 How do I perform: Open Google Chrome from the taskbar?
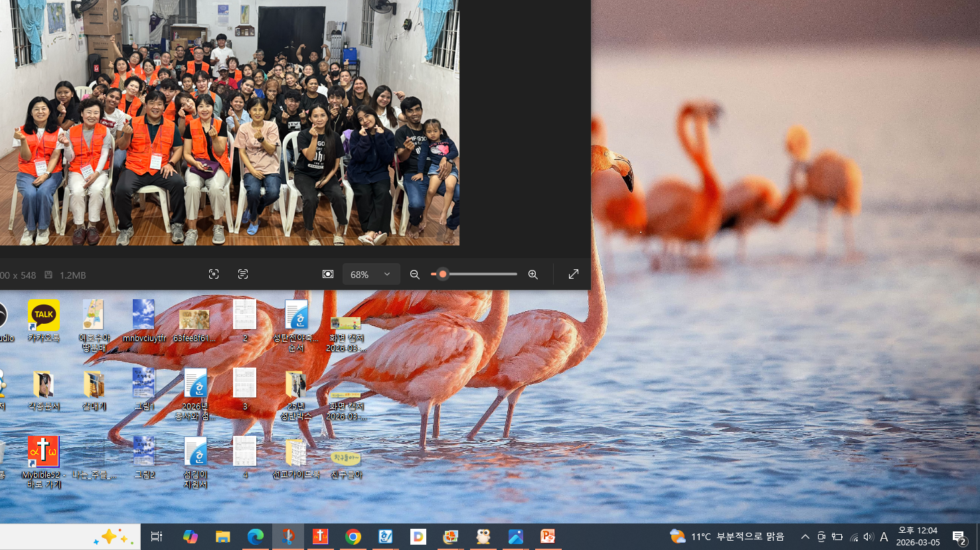(x=353, y=537)
